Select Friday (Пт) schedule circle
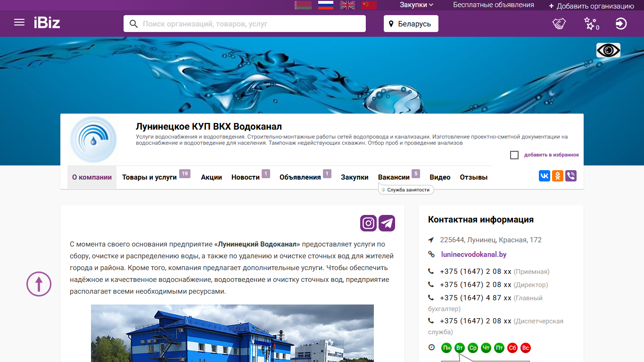644x362 pixels. click(499, 348)
